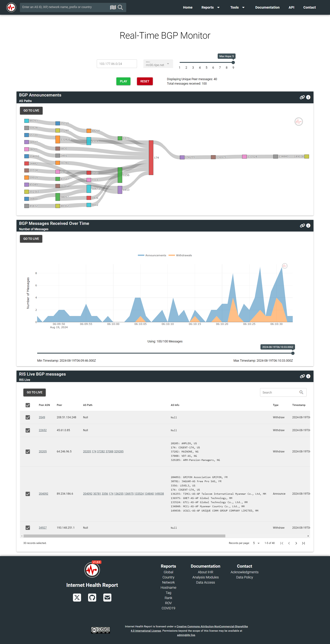The width and height of the screenshot is (330, 644).
Task: Open the X (Twitter) icon in footer
Action: (77, 597)
